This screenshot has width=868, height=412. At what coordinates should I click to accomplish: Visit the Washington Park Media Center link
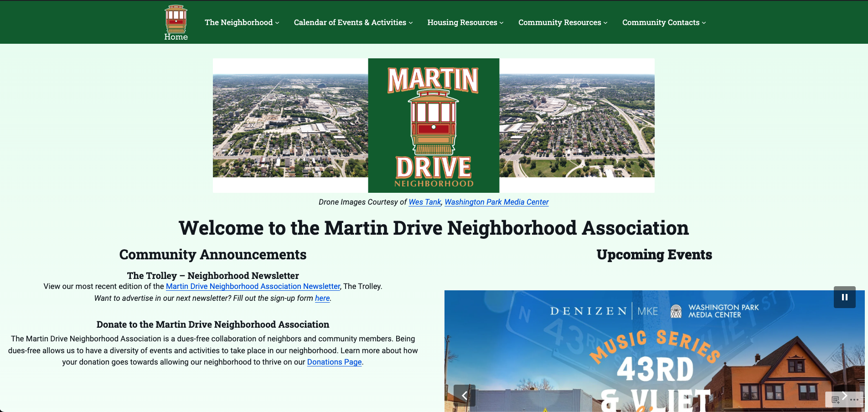(496, 202)
